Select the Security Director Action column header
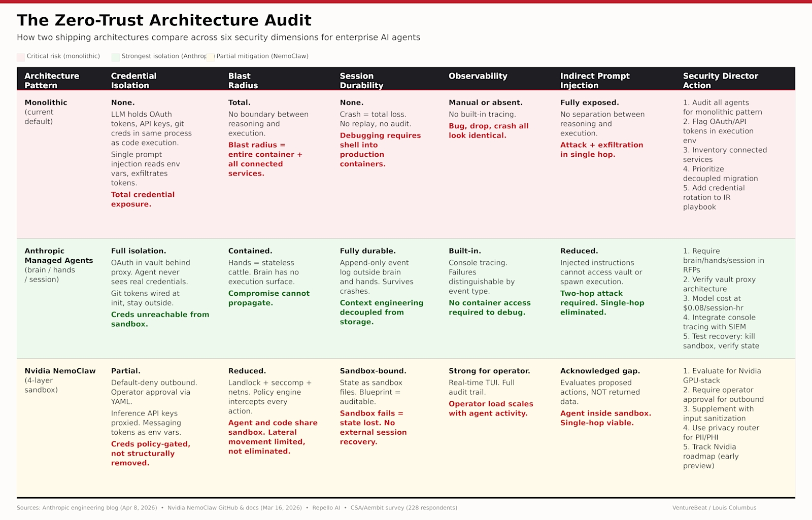The width and height of the screenshot is (812, 520). coord(720,81)
